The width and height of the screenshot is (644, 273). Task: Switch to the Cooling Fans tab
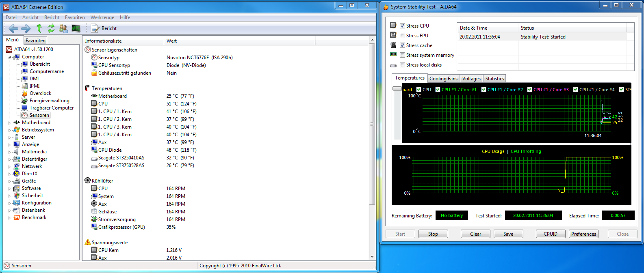[x=443, y=79]
